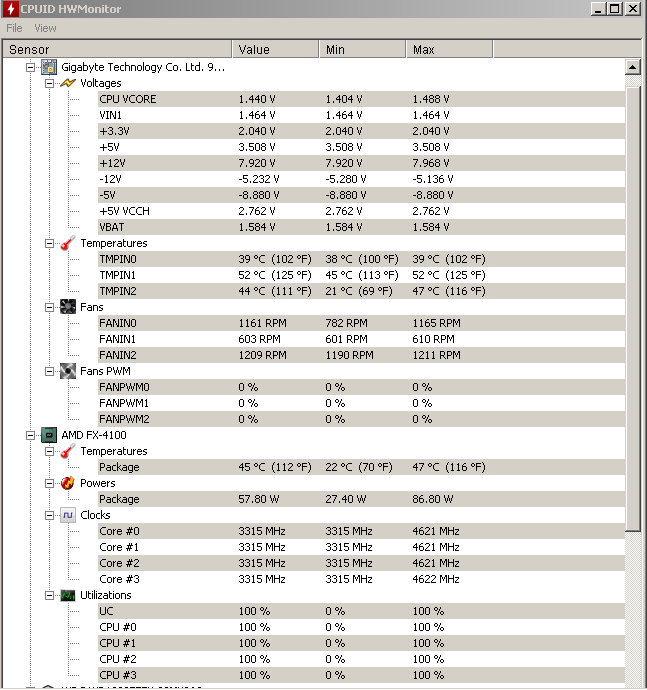This screenshot has width=647, height=690.
Task: Select the VIN1 voltage row
Action: click(361, 115)
